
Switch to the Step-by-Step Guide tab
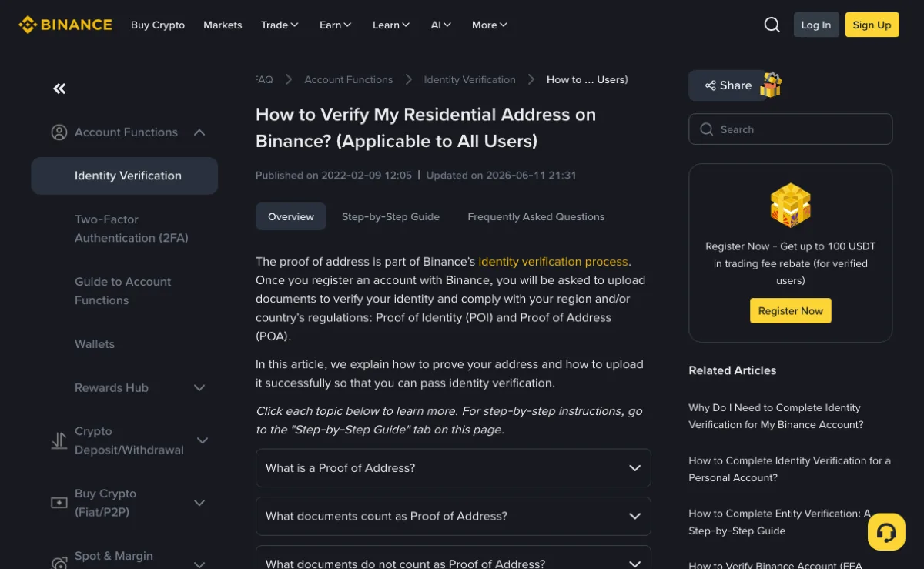[390, 216]
